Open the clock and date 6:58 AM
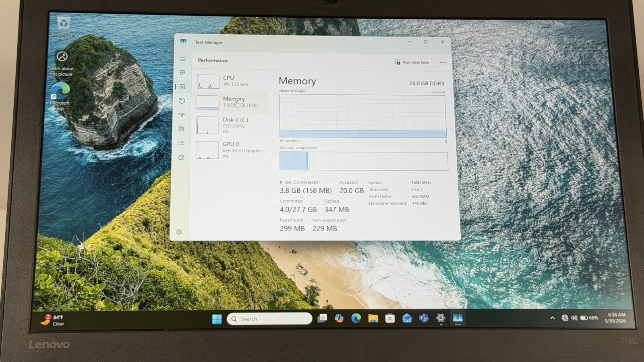The image size is (644, 362). point(616,318)
